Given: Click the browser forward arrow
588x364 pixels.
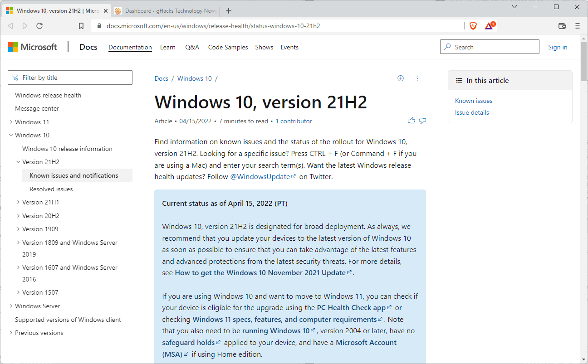Looking at the screenshot, I should click(25, 26).
